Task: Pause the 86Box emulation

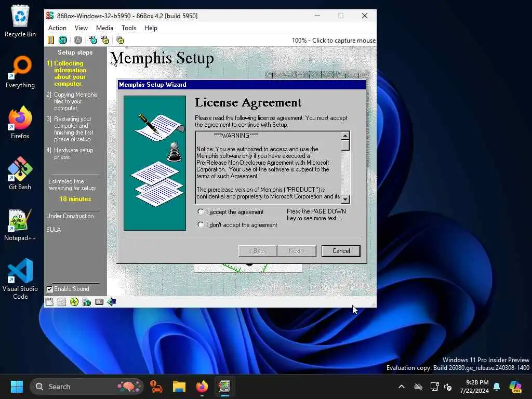Action: pos(50,40)
